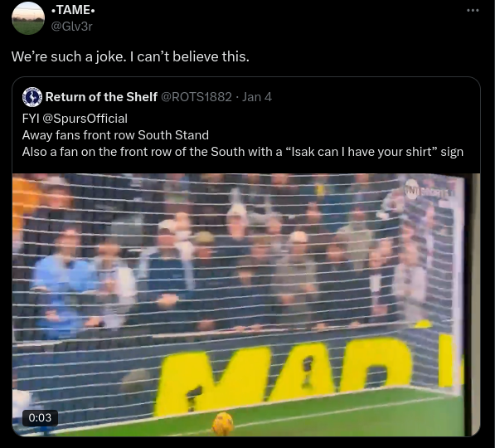Click the Return of the Shelf name
Image resolution: width=495 pixels, height=448 pixels.
coord(101,97)
